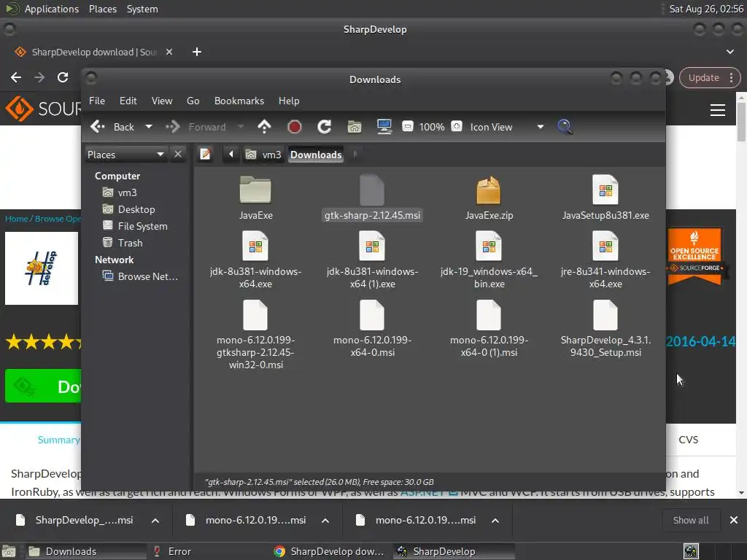This screenshot has width=747, height=560.
Task: Click Show all downloads button
Action: (x=690, y=521)
